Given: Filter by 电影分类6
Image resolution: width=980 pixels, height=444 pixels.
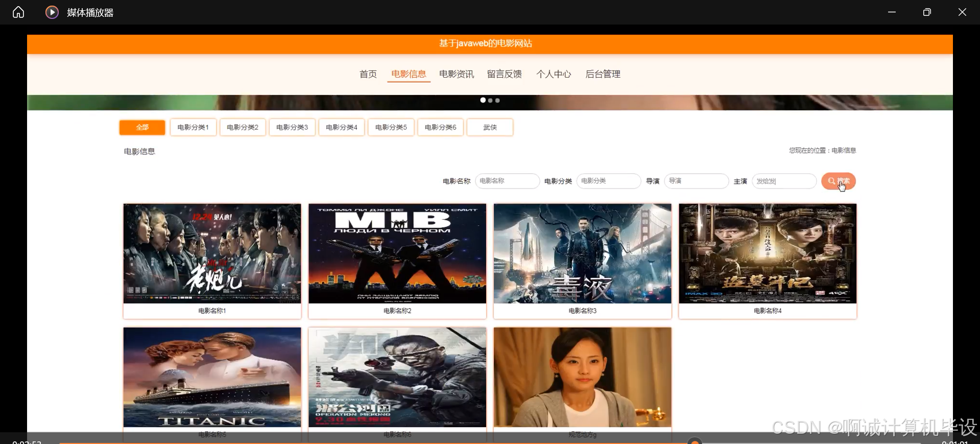Looking at the screenshot, I should click(x=441, y=127).
